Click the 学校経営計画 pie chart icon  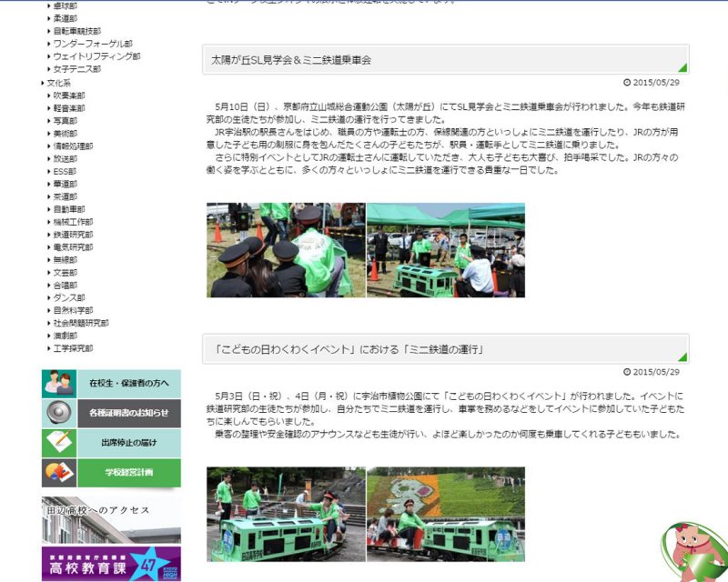[58, 473]
